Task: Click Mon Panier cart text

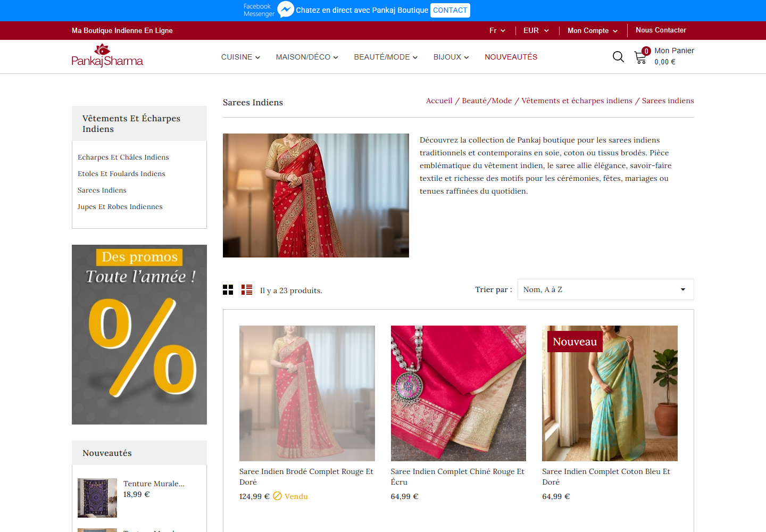Action: [x=674, y=51]
